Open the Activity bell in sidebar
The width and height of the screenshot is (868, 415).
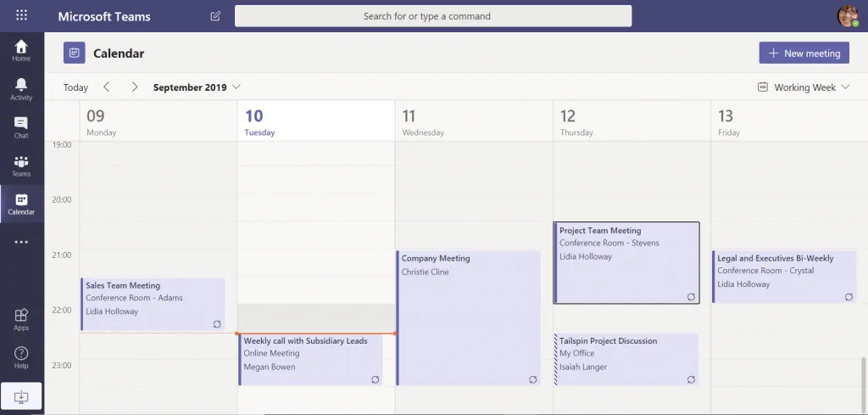[21, 89]
